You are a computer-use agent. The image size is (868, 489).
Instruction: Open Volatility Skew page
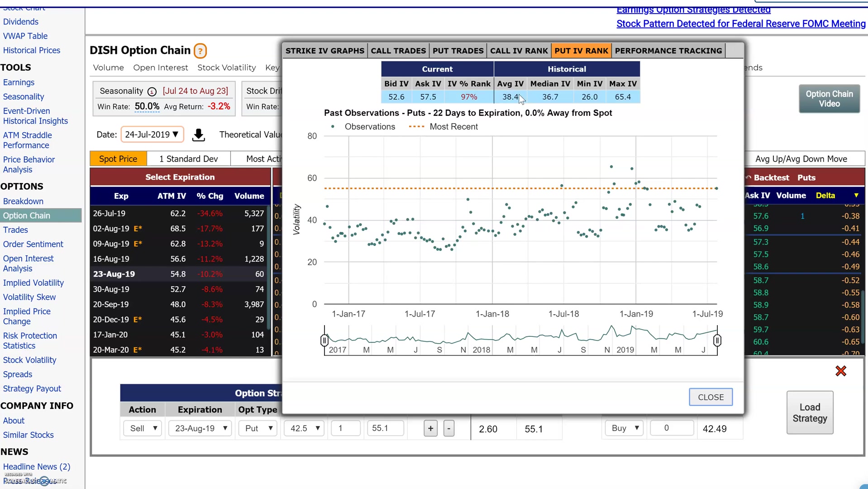pos(29,297)
